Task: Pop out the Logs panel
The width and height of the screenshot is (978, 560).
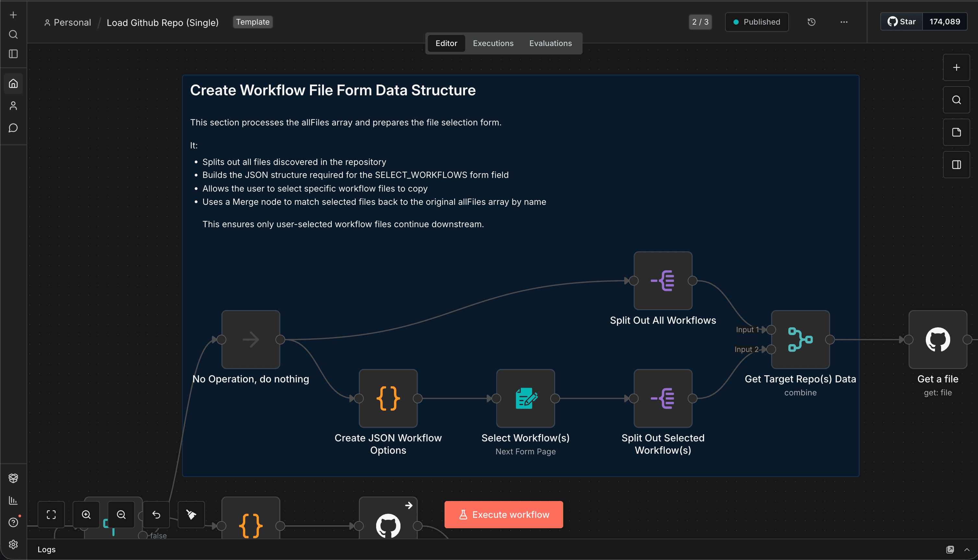Action: (950, 549)
